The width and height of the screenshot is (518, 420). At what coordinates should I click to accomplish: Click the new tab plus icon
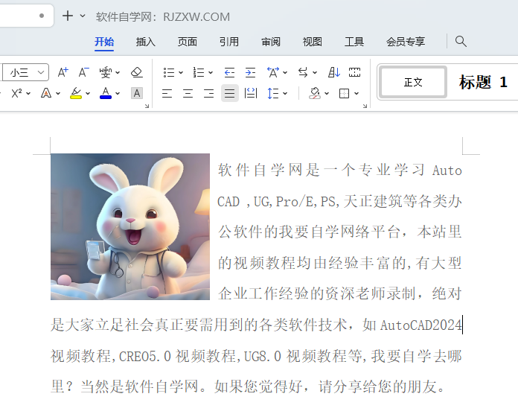click(68, 16)
